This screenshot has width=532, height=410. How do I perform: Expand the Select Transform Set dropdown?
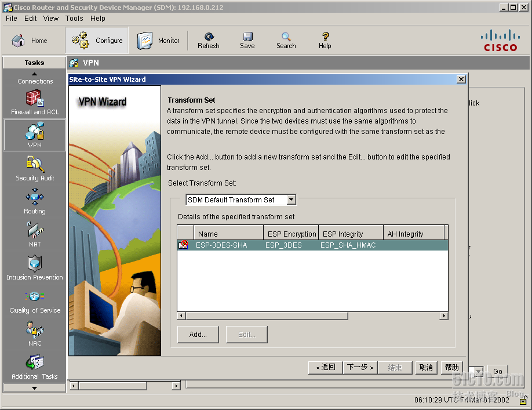click(x=291, y=199)
